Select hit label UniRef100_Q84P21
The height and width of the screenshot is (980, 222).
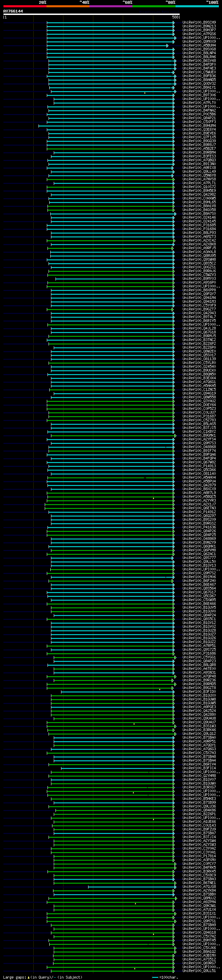click(199, 118)
